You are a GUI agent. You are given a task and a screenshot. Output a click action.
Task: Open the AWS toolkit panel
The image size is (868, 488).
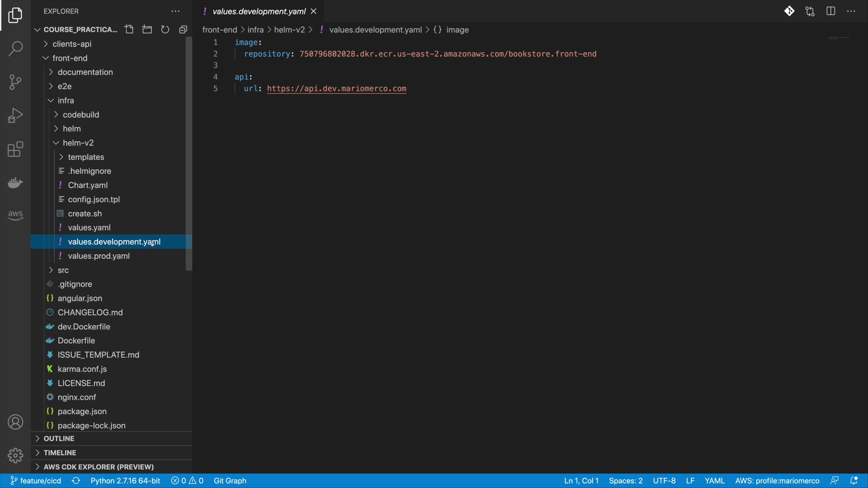15,215
